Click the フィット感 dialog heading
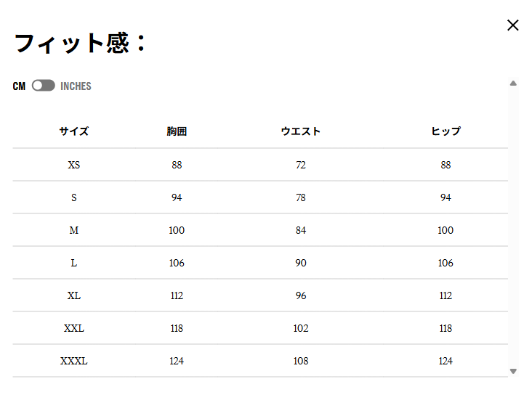Viewport: 532px width, 400px height. tap(81, 44)
